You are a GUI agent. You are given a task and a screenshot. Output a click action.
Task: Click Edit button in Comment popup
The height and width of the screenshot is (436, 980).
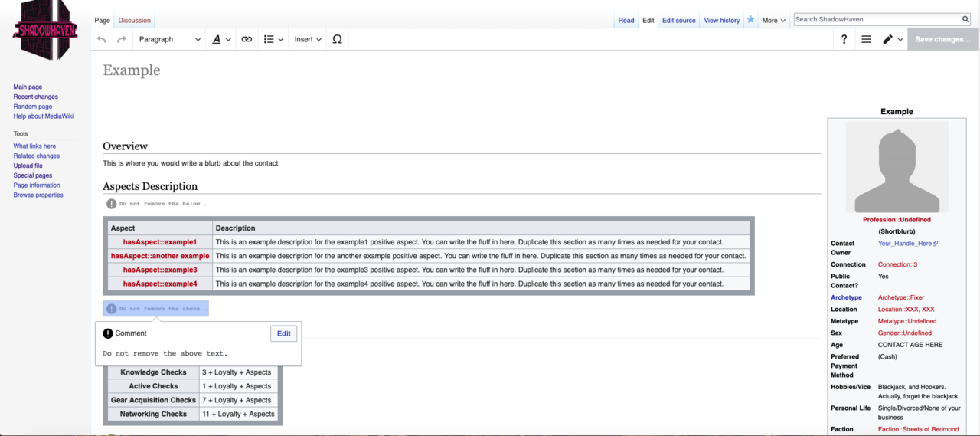(x=283, y=333)
